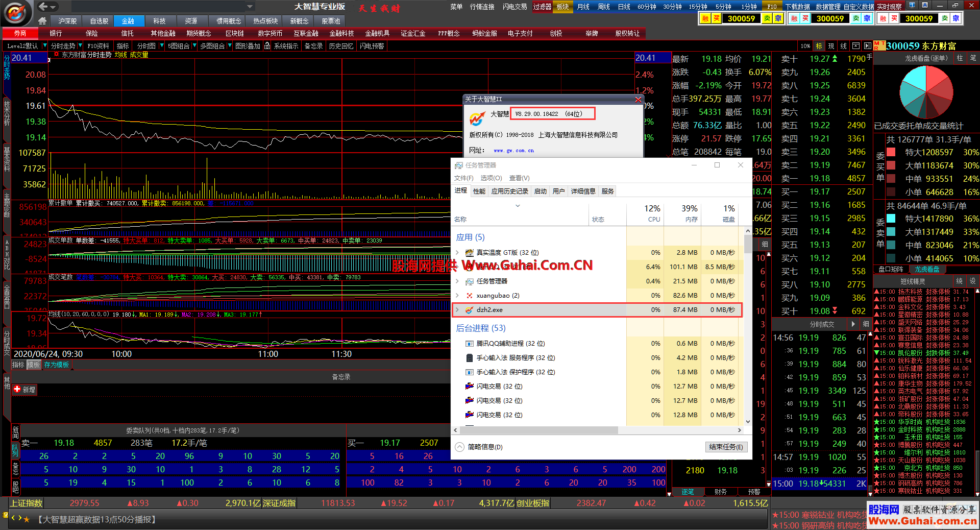This screenshot has height=530, width=980.
Task: Switch to 性能 tab in Task Manager
Action: 479,191
